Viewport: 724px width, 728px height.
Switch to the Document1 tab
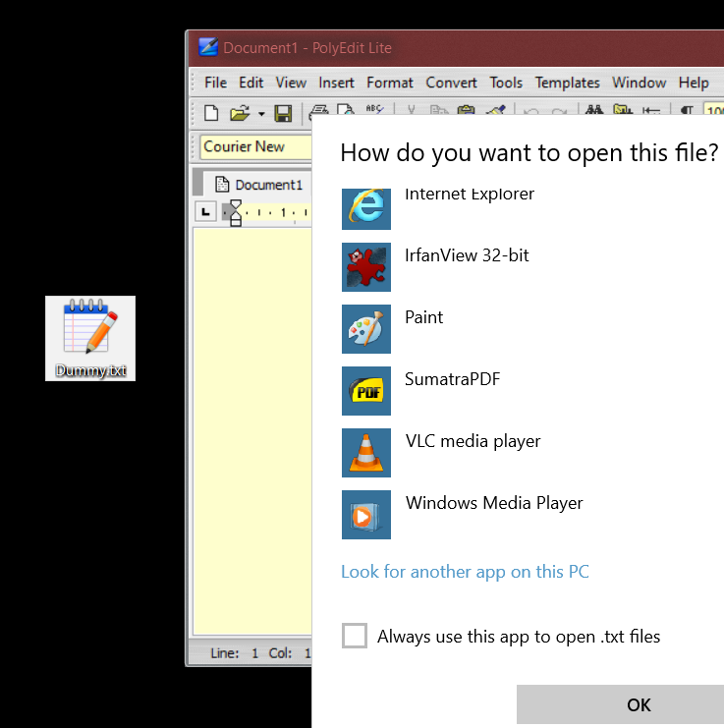click(x=259, y=185)
